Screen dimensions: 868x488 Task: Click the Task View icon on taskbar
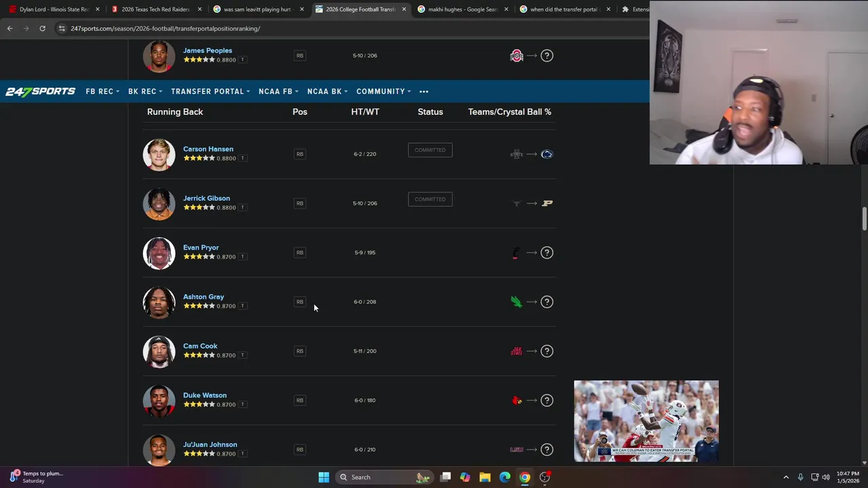point(446,477)
